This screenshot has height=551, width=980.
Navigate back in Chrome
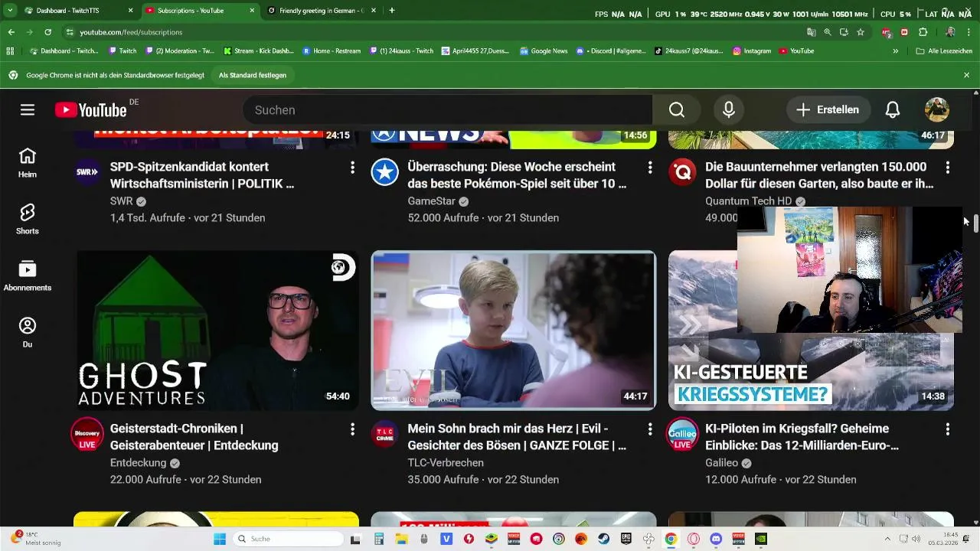pos(11,32)
